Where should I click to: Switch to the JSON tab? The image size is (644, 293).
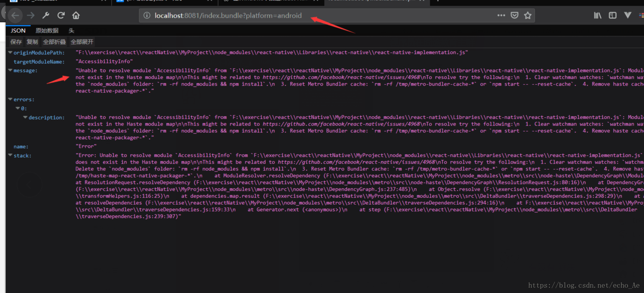18,31
